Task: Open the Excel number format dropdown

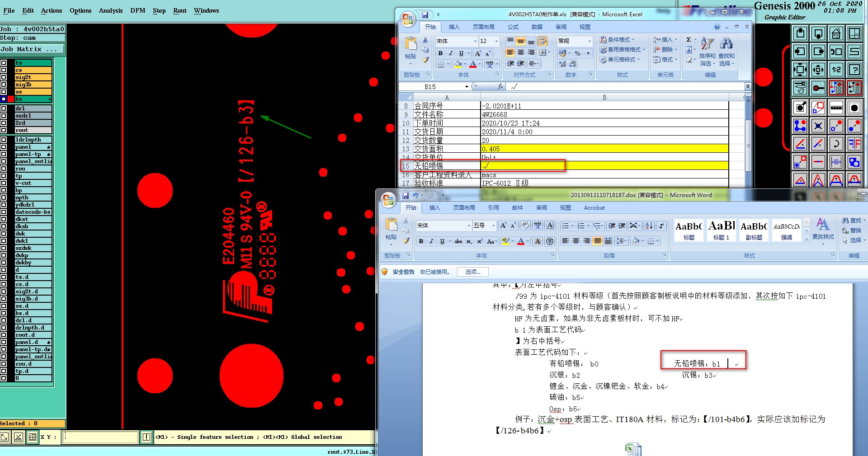Action: pyautogui.click(x=590, y=41)
